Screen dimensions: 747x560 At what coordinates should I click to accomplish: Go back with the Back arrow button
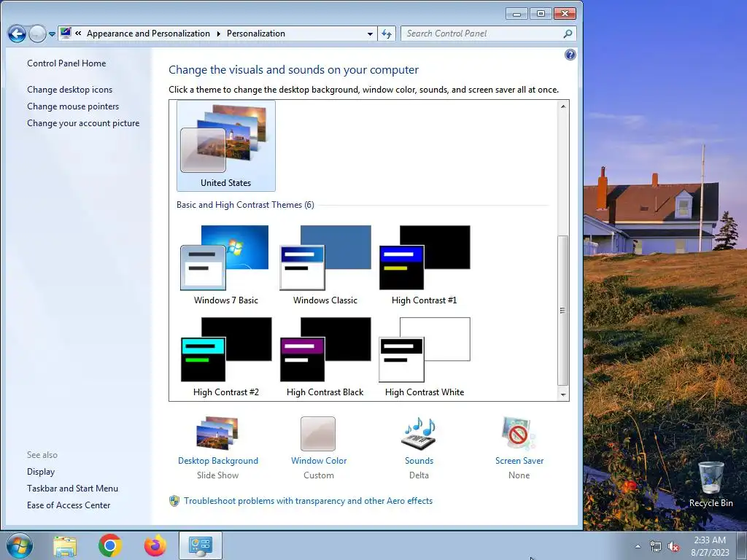click(17, 34)
